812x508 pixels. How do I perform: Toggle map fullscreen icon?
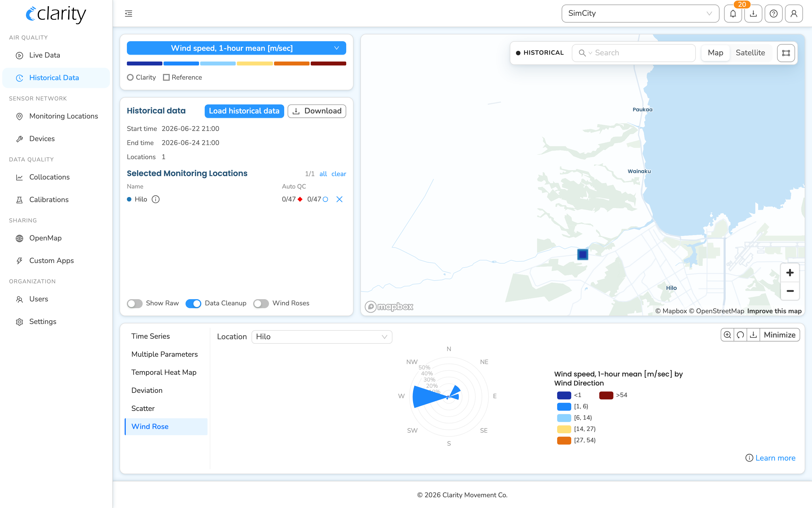786,53
